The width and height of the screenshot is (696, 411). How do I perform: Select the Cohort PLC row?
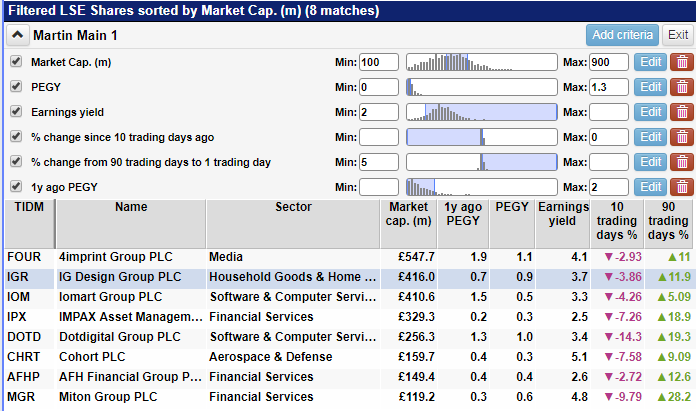click(x=349, y=357)
